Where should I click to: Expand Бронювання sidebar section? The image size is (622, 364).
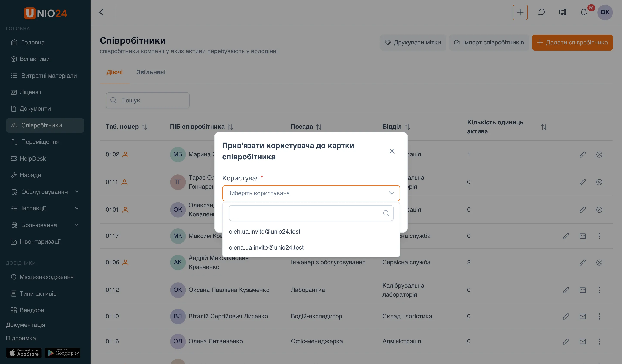[45, 225]
